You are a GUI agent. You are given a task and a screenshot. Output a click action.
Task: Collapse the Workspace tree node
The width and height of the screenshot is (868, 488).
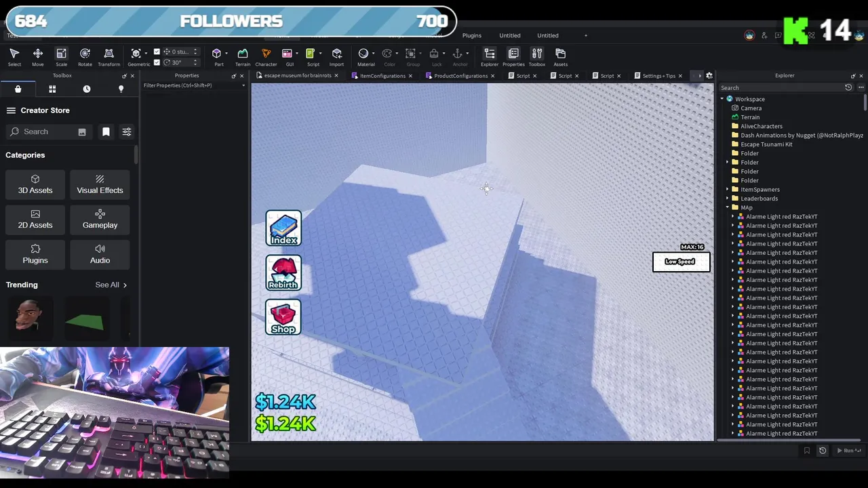tap(722, 99)
